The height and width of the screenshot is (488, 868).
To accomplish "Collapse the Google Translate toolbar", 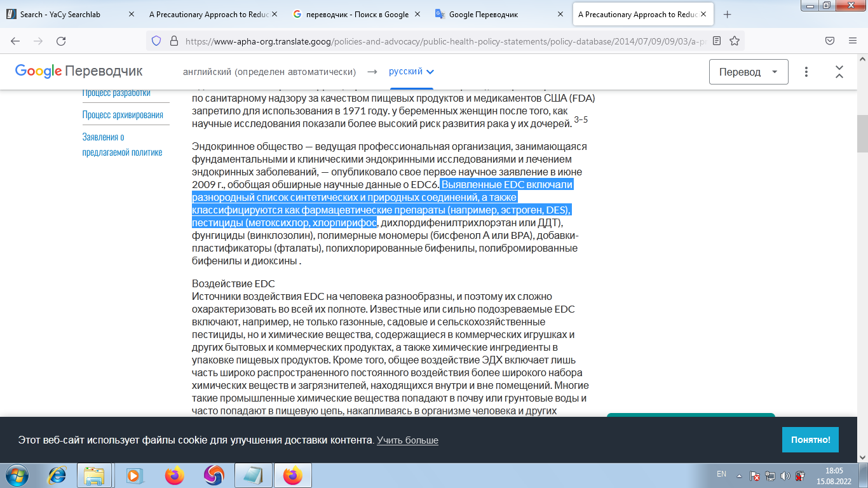I will 839,72.
